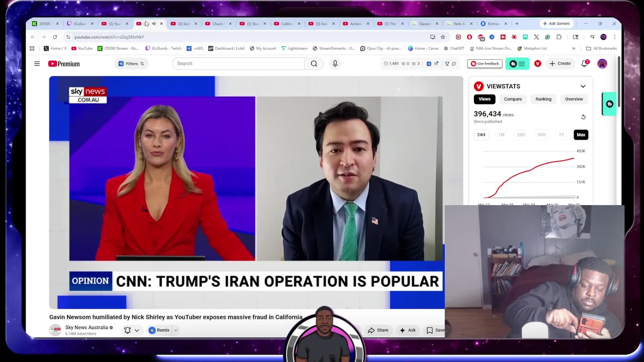The height and width of the screenshot is (362, 644).
Task: Open the teal extension menu button in header
Action: [517, 63]
